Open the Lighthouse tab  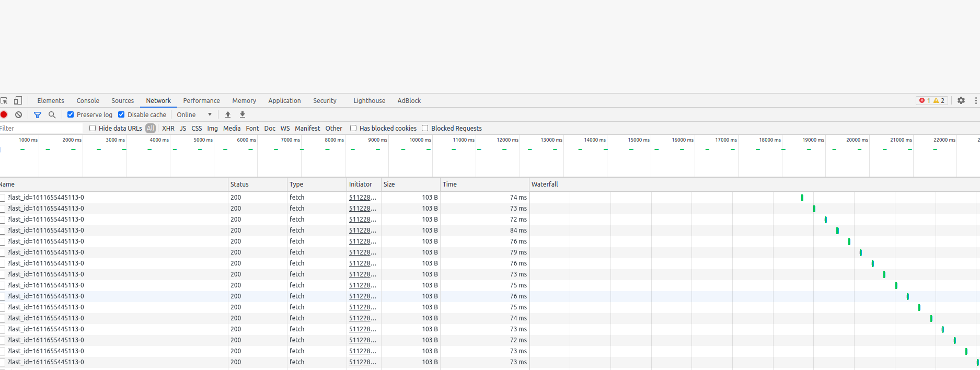click(x=369, y=101)
